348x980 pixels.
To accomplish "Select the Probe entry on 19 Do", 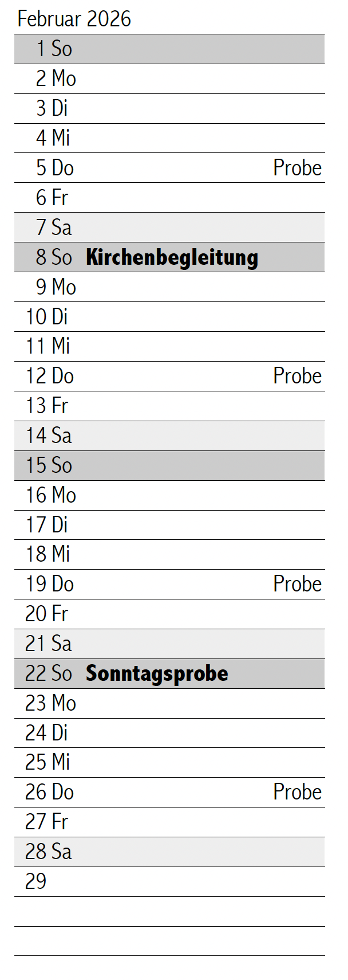I will 297,584.
